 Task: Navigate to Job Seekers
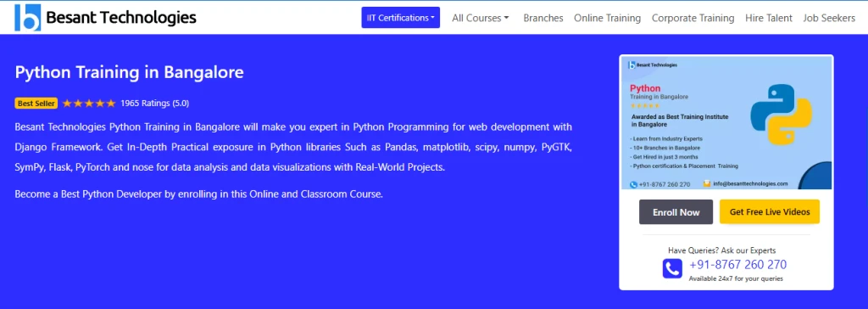coord(829,19)
